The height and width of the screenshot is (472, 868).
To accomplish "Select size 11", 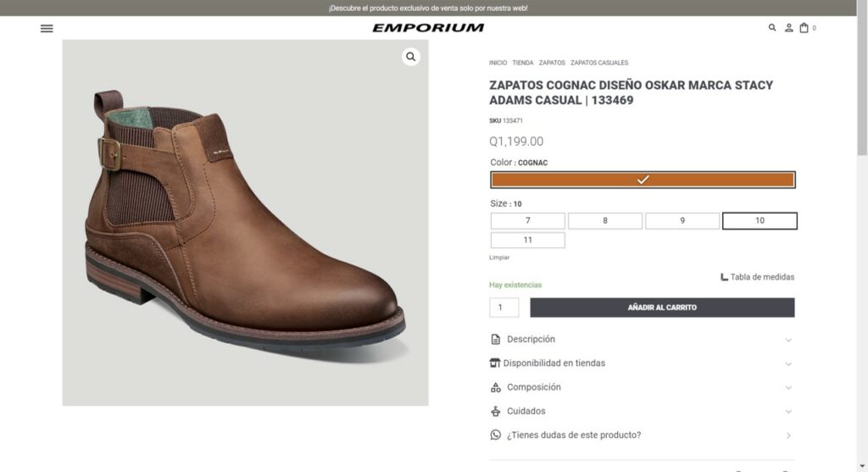I will click(x=527, y=240).
